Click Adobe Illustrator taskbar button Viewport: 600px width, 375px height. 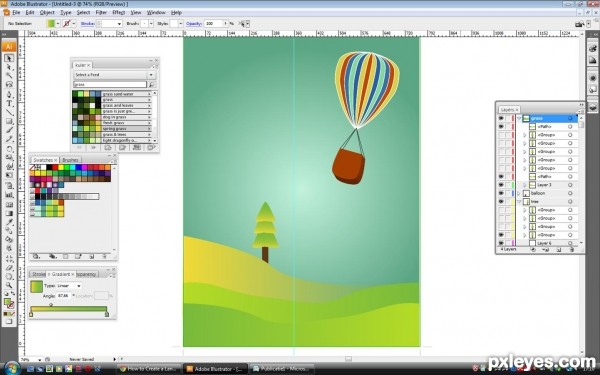point(215,369)
